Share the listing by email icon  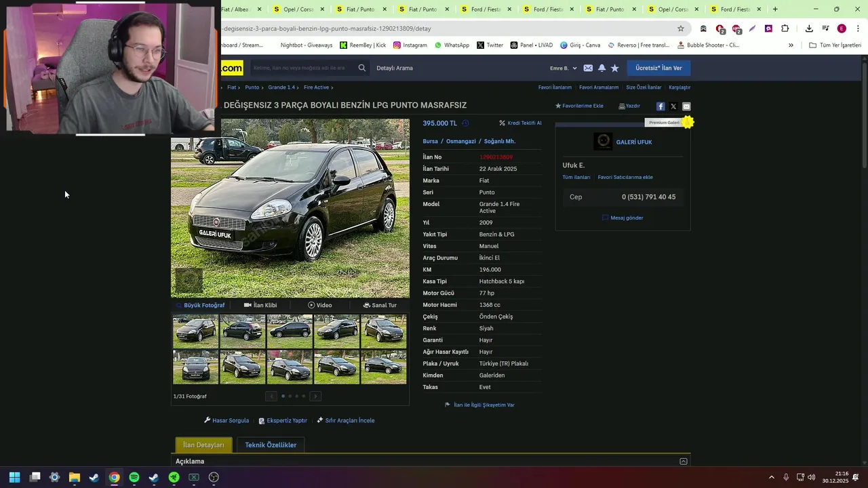point(686,106)
